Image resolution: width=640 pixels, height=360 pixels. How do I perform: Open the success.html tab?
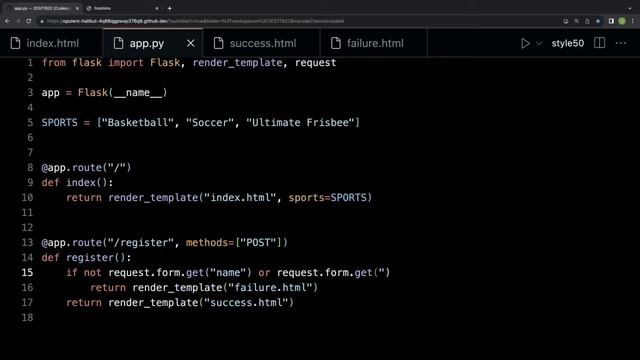(262, 43)
